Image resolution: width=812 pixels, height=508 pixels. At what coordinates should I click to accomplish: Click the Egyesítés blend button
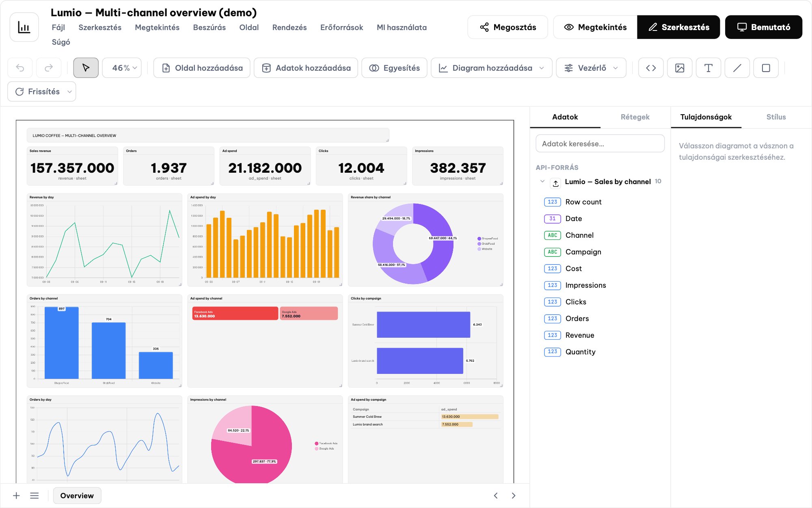pyautogui.click(x=394, y=68)
